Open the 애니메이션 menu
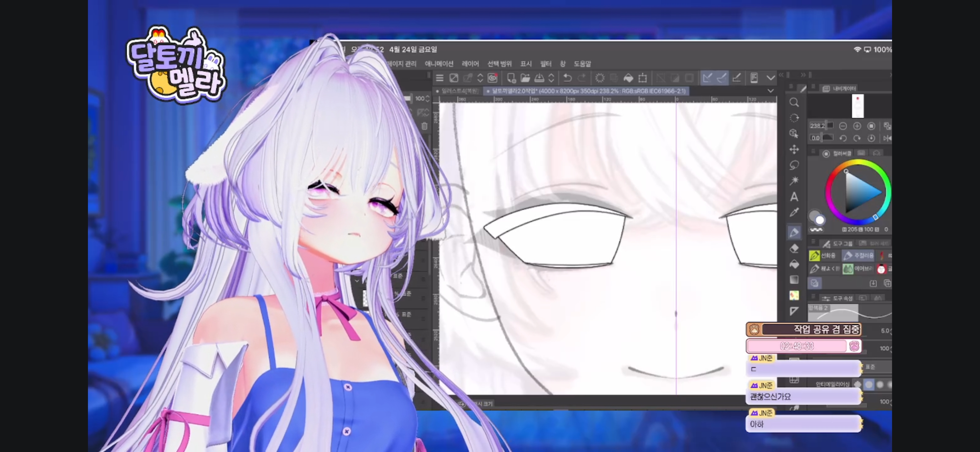Image resolution: width=980 pixels, height=452 pixels. (x=439, y=63)
